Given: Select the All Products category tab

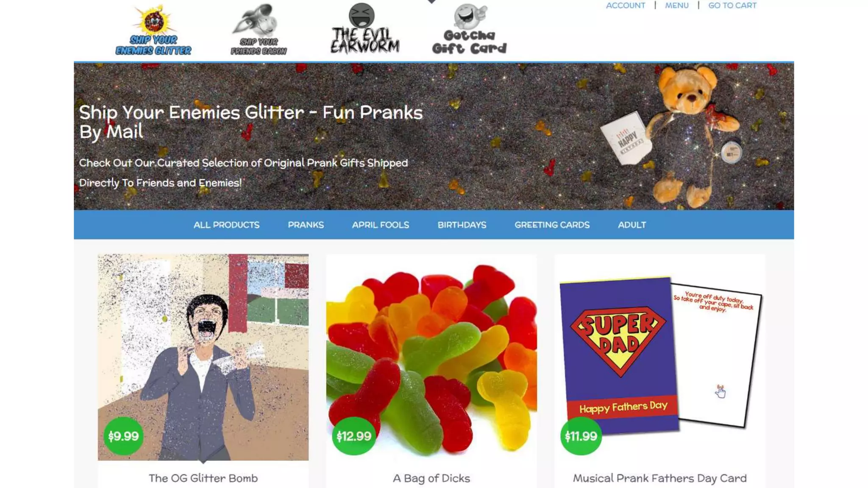Looking at the screenshot, I should 226,225.
